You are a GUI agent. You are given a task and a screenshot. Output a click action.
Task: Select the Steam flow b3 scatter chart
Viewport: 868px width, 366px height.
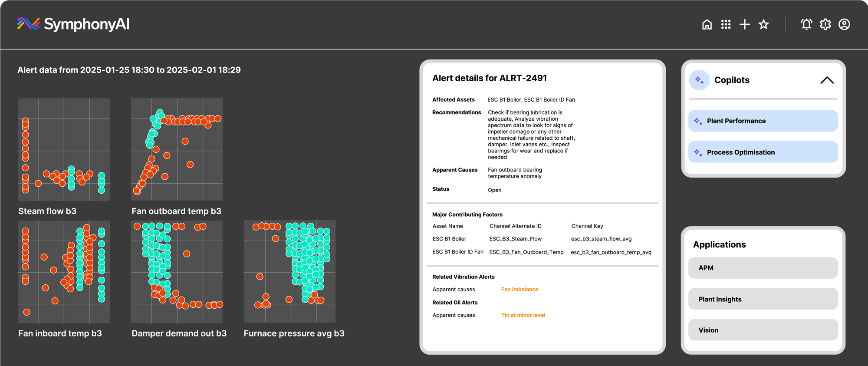pyautogui.click(x=64, y=149)
